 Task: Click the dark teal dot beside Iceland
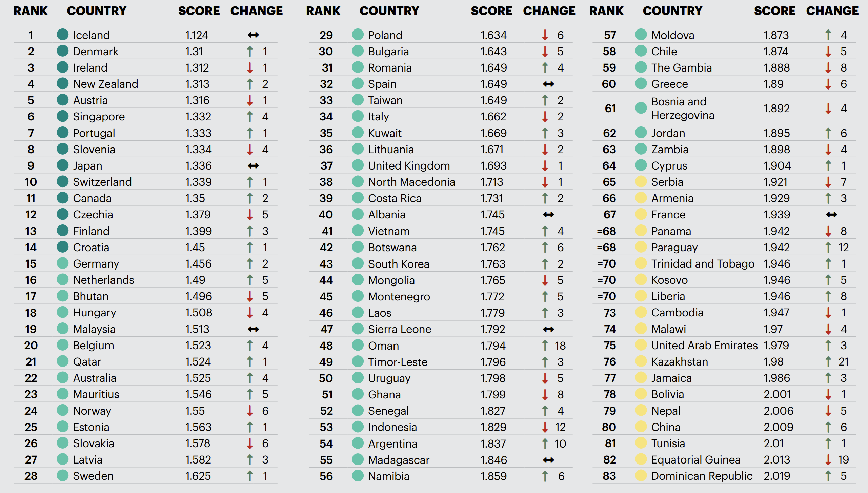coord(63,34)
